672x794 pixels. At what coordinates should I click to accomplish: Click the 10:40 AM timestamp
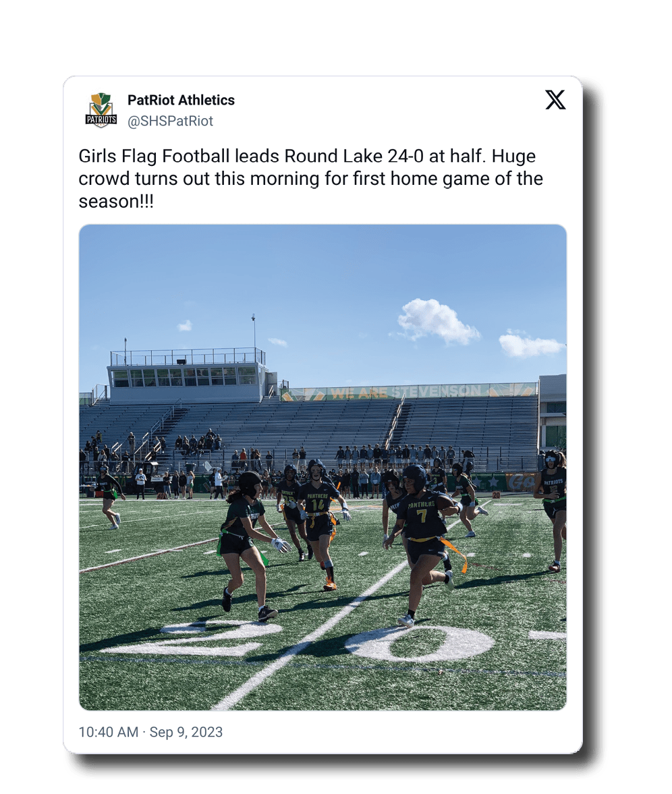(109, 732)
